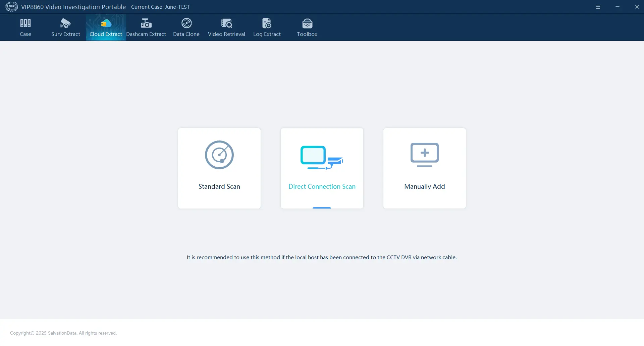The height and width of the screenshot is (346, 644).
Task: Click the Dashcam Extract icon
Action: tap(146, 23)
